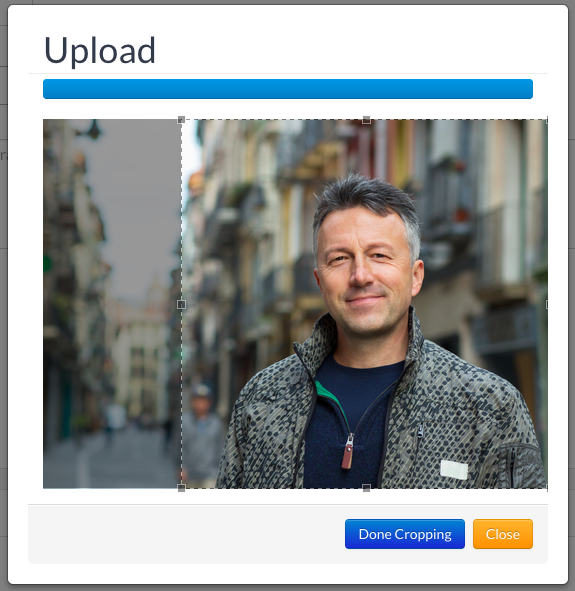Viewport: 575px width, 591px height.
Task: Click the gray footer bar beside Done Cropping
Action: click(186, 534)
